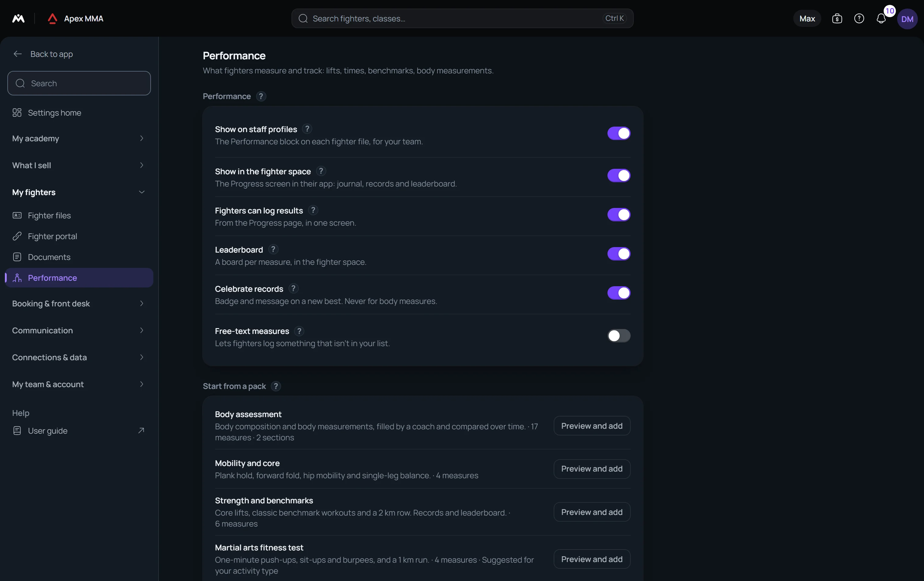
Task: Click the Back to app arrow icon
Action: point(18,54)
